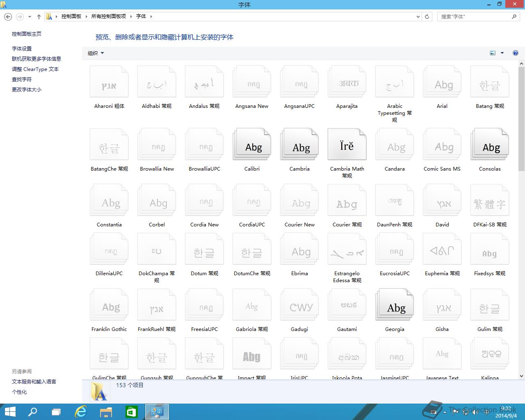Expand the chevron after 字体 breadcrumb

click(151, 16)
